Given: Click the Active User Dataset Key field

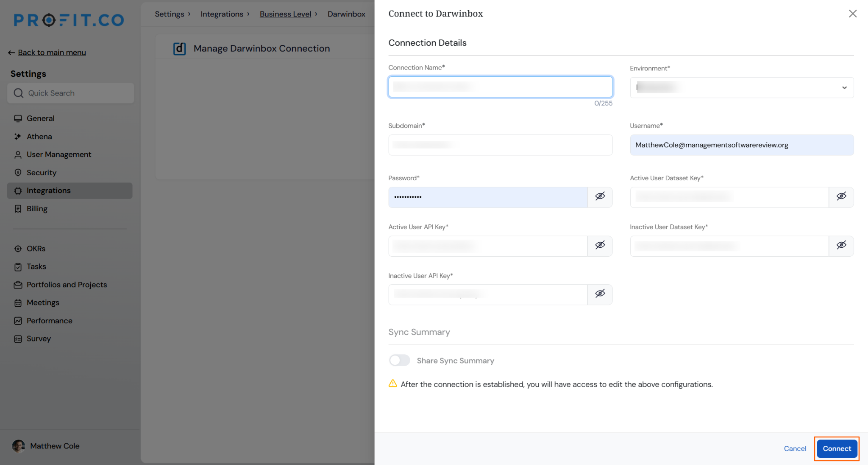Looking at the screenshot, I should click(729, 197).
